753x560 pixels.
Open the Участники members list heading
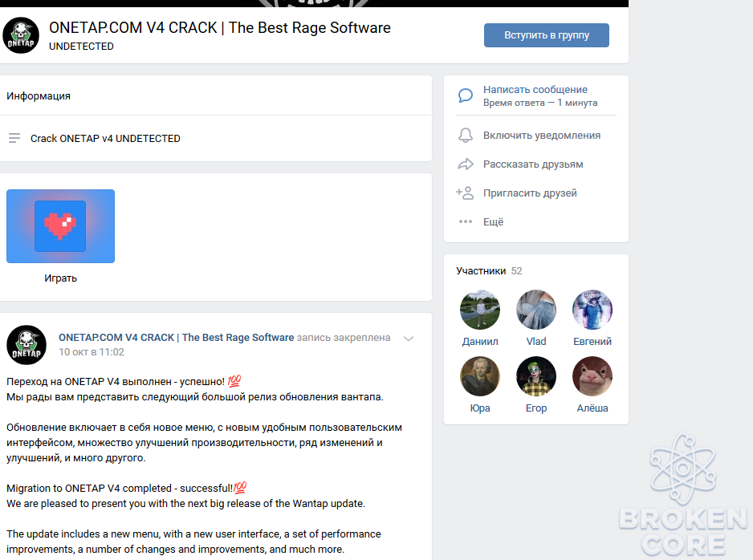point(481,270)
